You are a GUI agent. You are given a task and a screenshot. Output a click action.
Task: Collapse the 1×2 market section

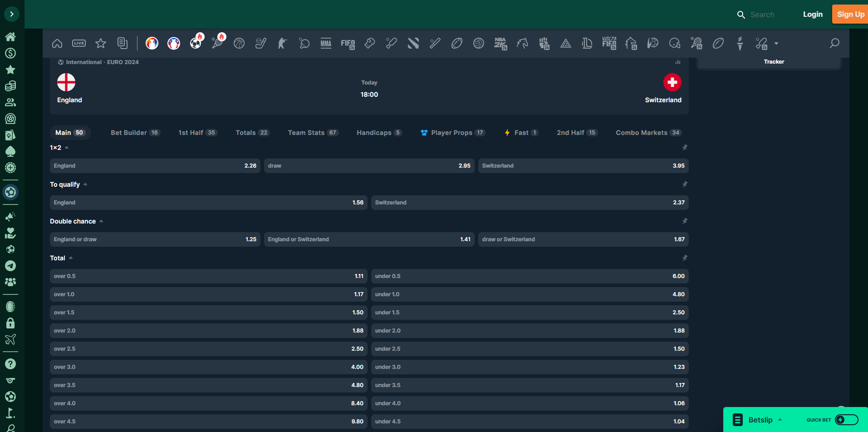coord(67,147)
